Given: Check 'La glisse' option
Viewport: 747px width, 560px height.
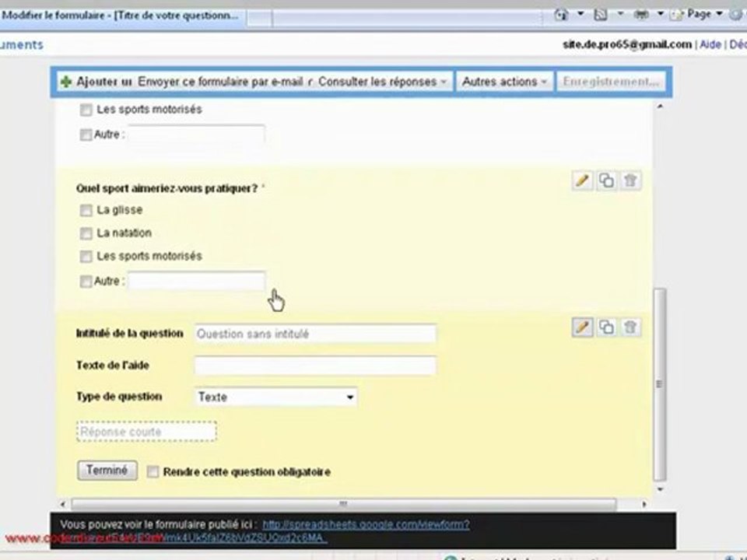Looking at the screenshot, I should point(86,210).
